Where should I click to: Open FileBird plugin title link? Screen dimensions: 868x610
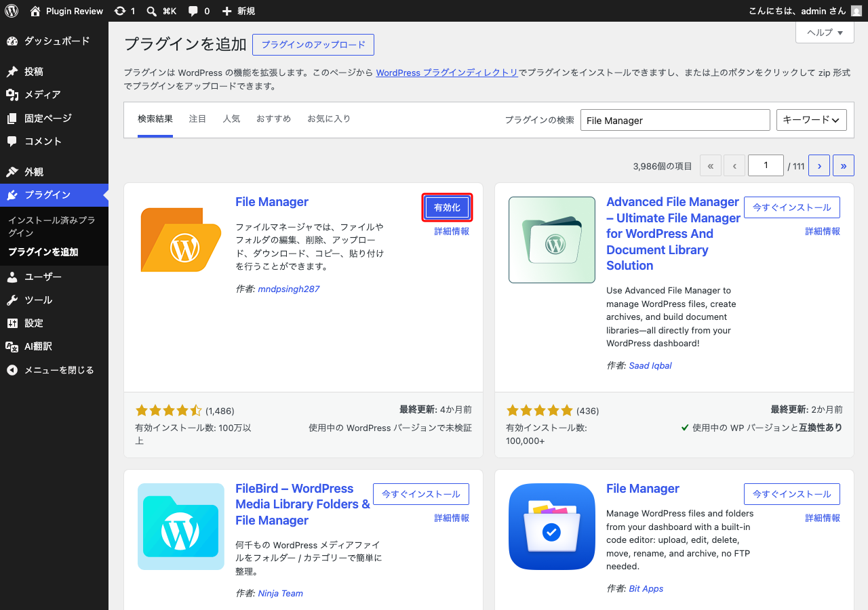[303, 504]
